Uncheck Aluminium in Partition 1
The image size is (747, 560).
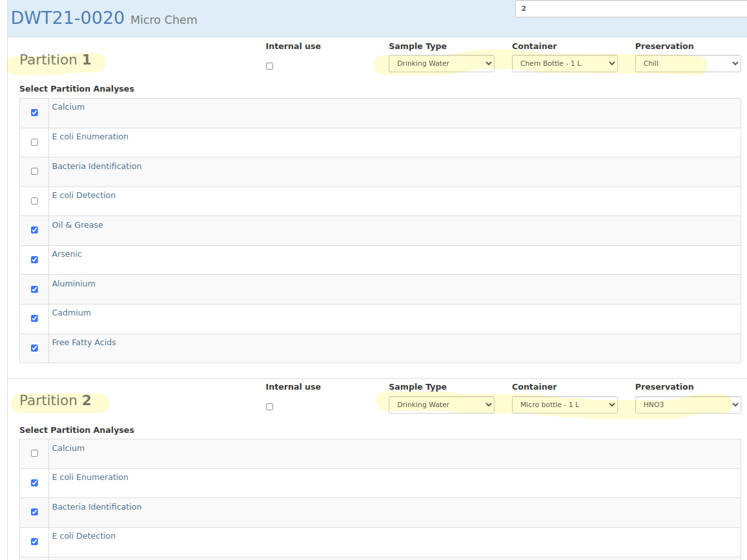pos(34,289)
